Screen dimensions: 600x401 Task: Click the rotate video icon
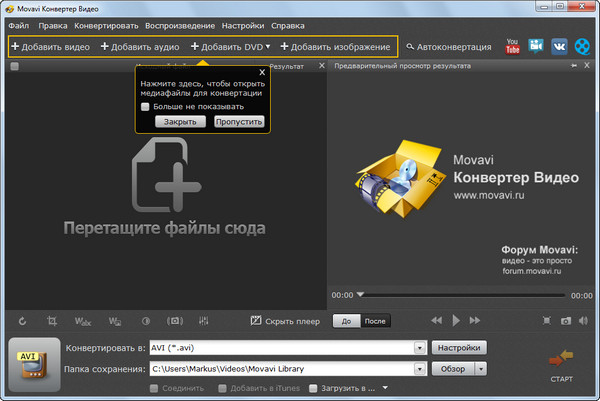22,321
